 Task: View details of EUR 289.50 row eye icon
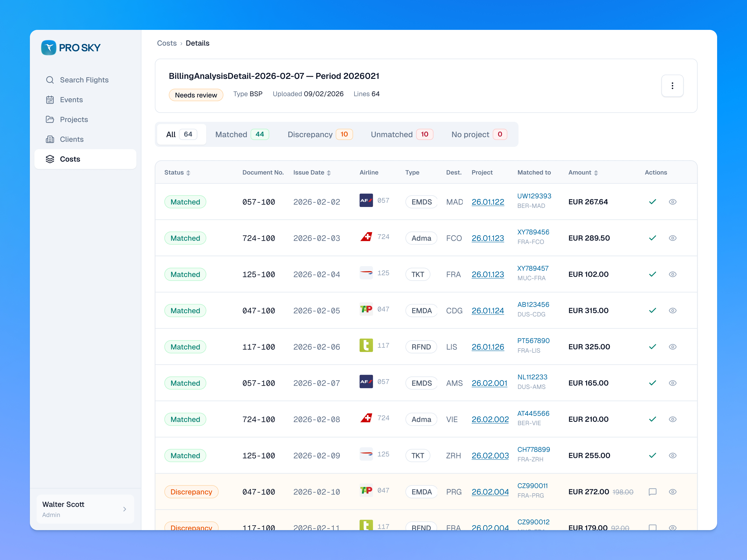pyautogui.click(x=672, y=238)
